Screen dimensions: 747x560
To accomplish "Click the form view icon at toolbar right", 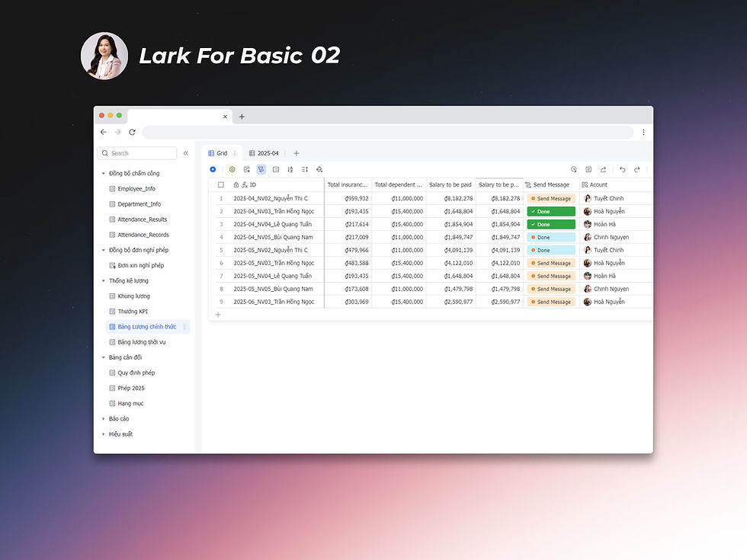I will 588,169.
